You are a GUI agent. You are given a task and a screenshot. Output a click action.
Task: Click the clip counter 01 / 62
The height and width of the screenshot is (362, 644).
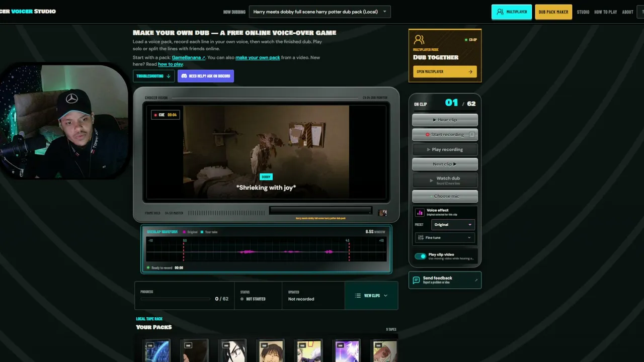(460, 103)
